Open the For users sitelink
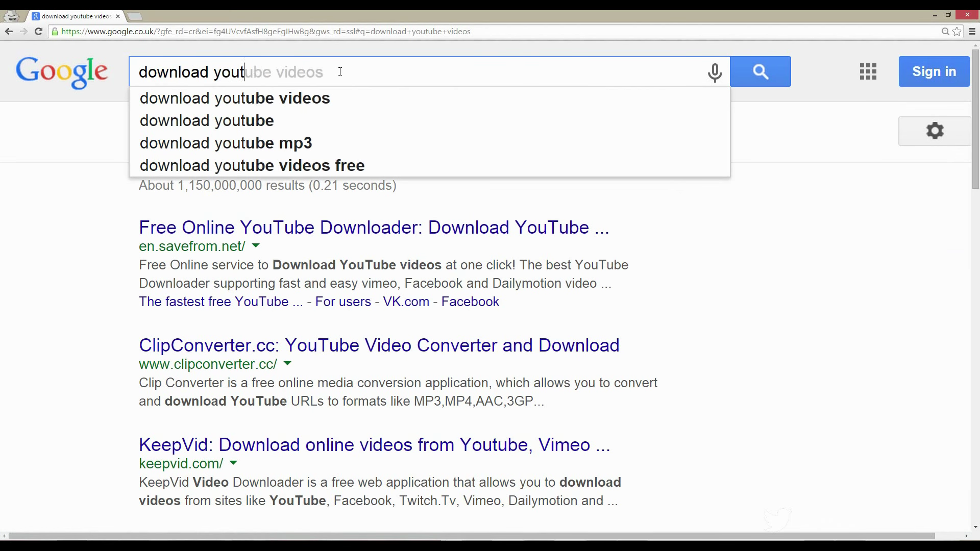980x551 pixels. click(x=343, y=302)
